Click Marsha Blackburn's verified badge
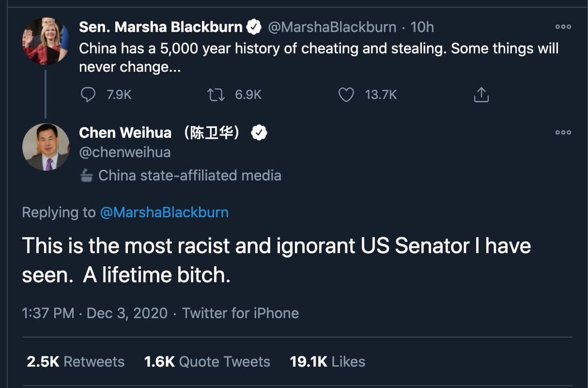The height and width of the screenshot is (388, 588). 253,27
